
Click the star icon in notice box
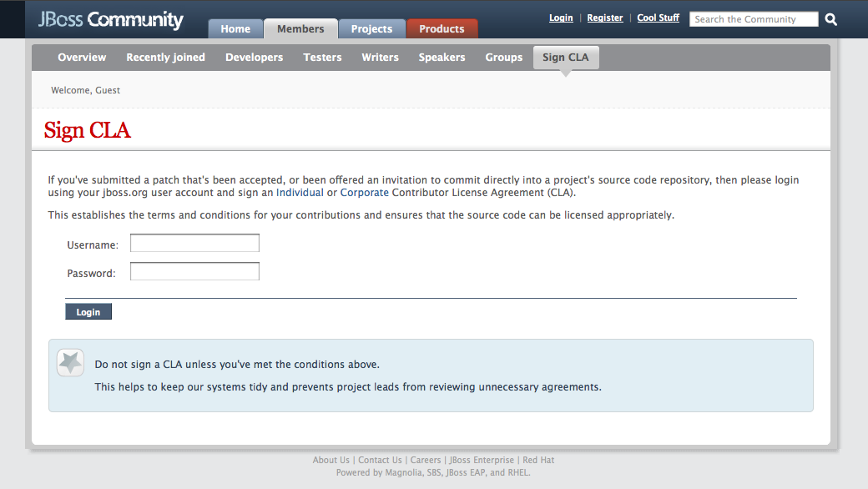(70, 363)
